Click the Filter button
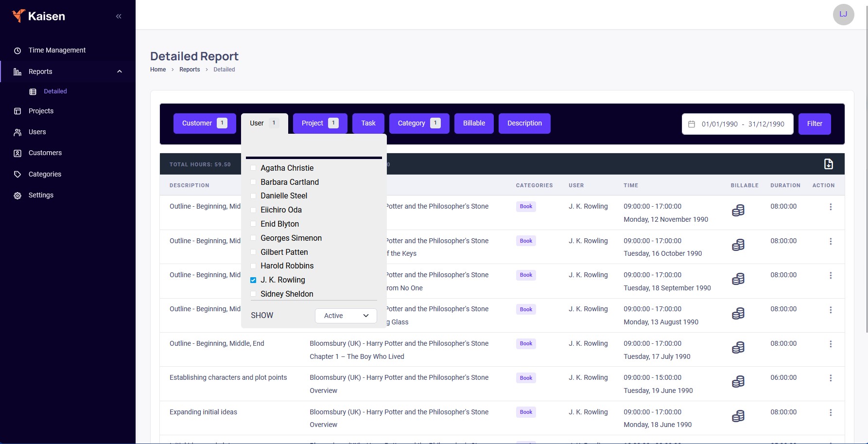Viewport: 868px width, 444px height. (x=815, y=124)
